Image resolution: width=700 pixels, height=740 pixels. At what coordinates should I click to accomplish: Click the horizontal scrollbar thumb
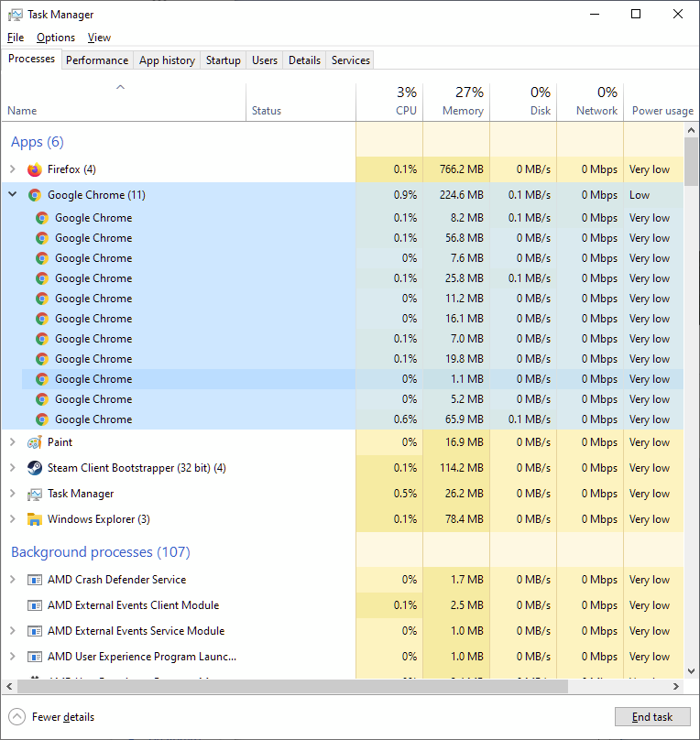292,687
